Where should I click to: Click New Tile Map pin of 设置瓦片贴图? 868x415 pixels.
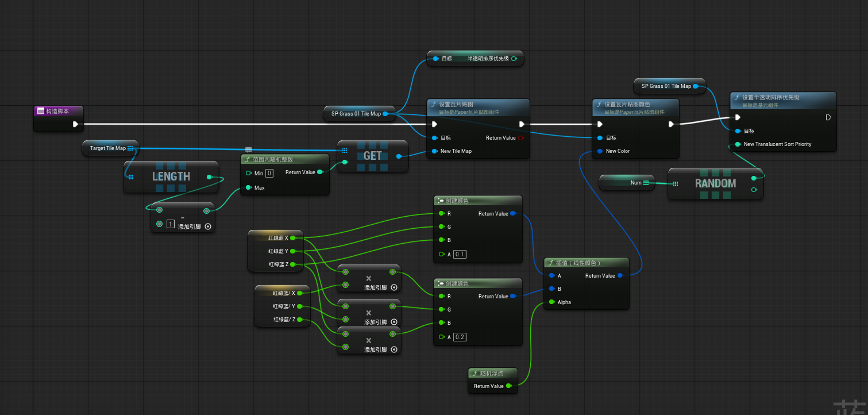pyautogui.click(x=435, y=151)
